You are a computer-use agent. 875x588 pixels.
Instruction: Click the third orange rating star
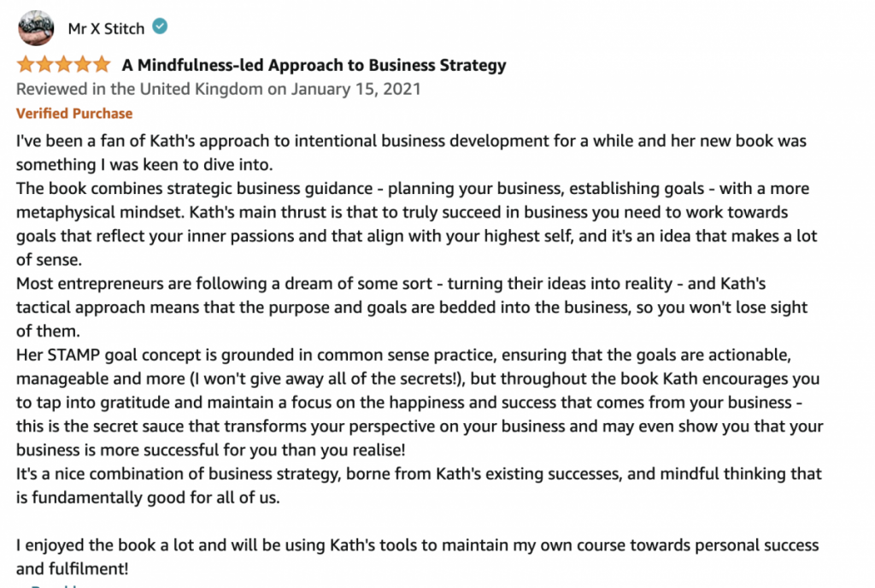(x=63, y=65)
